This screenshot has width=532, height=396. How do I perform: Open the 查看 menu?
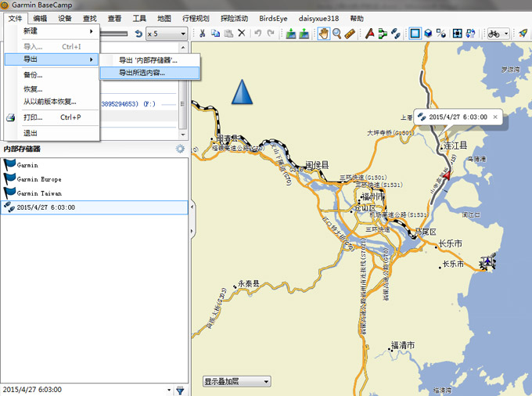pos(114,18)
